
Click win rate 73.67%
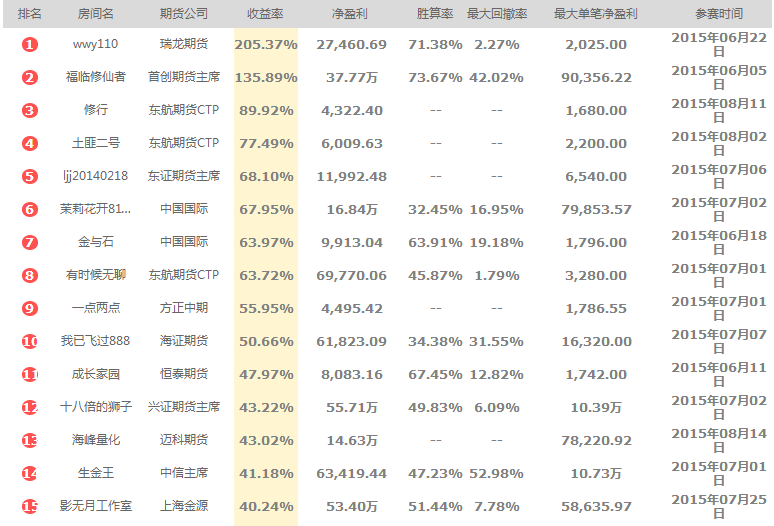click(x=435, y=78)
